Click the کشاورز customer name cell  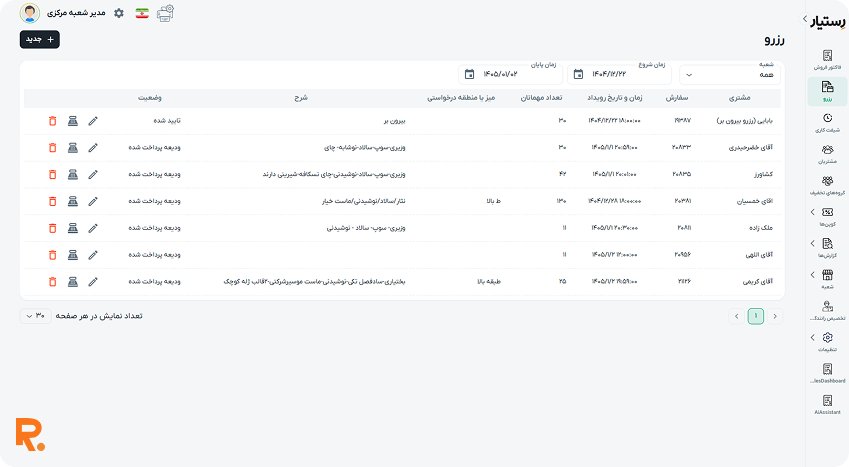coord(763,174)
